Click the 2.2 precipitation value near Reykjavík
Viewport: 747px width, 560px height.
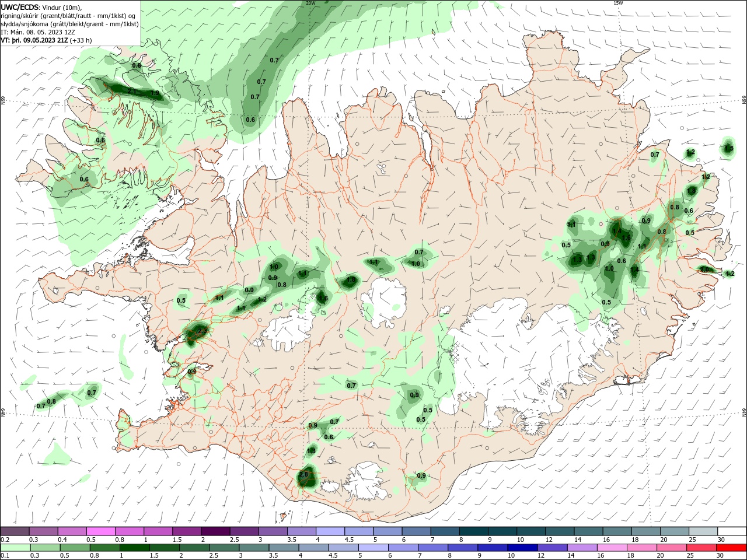click(202, 331)
